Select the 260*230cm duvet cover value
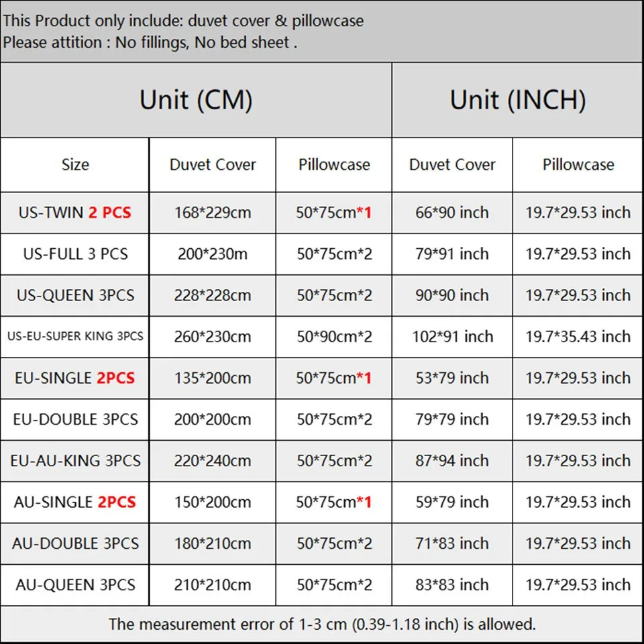The image size is (644, 644). pos(212,337)
